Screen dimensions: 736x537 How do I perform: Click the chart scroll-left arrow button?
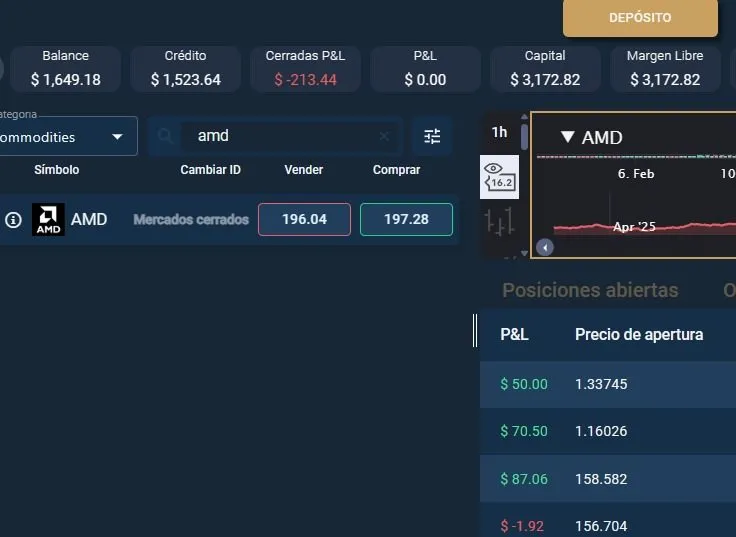[x=544, y=247]
